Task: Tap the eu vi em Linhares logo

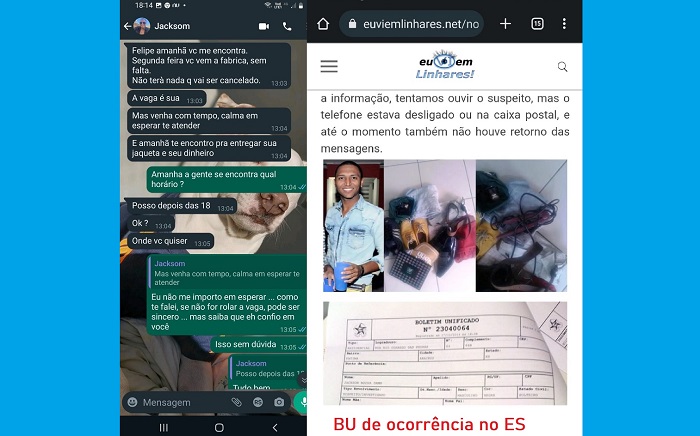Action: (x=445, y=65)
